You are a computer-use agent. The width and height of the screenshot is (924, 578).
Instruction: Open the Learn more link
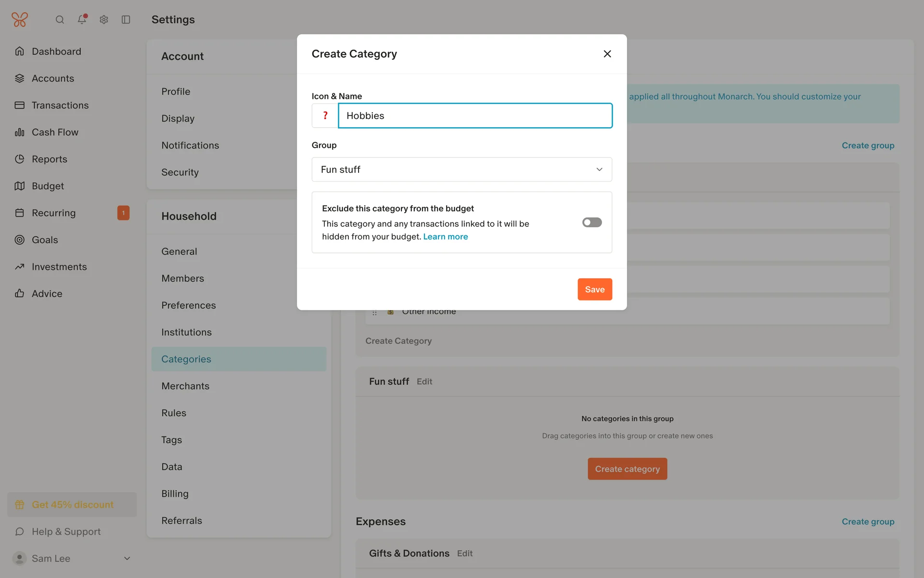(x=445, y=236)
